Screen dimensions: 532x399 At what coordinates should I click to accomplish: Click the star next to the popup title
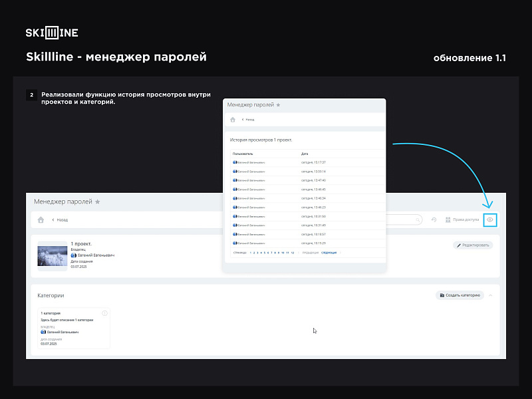tap(277, 104)
